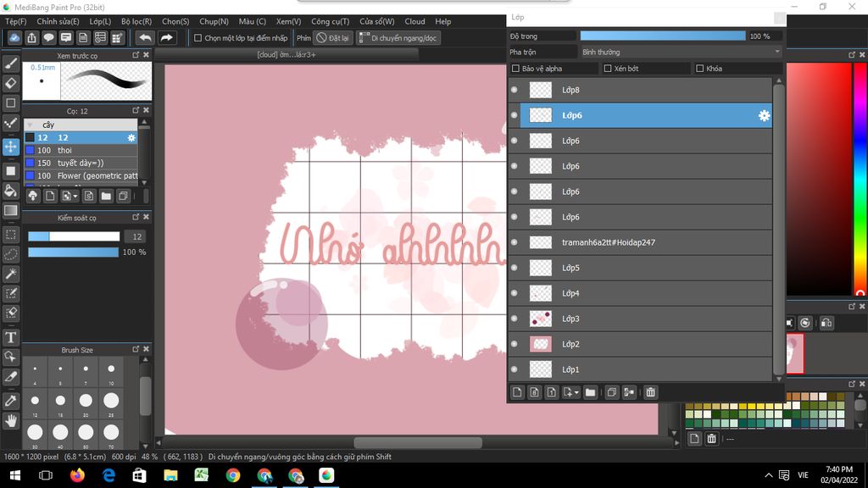Select the Lớp4 layer row
Screen dimensions: 868x488
click(x=640, y=293)
